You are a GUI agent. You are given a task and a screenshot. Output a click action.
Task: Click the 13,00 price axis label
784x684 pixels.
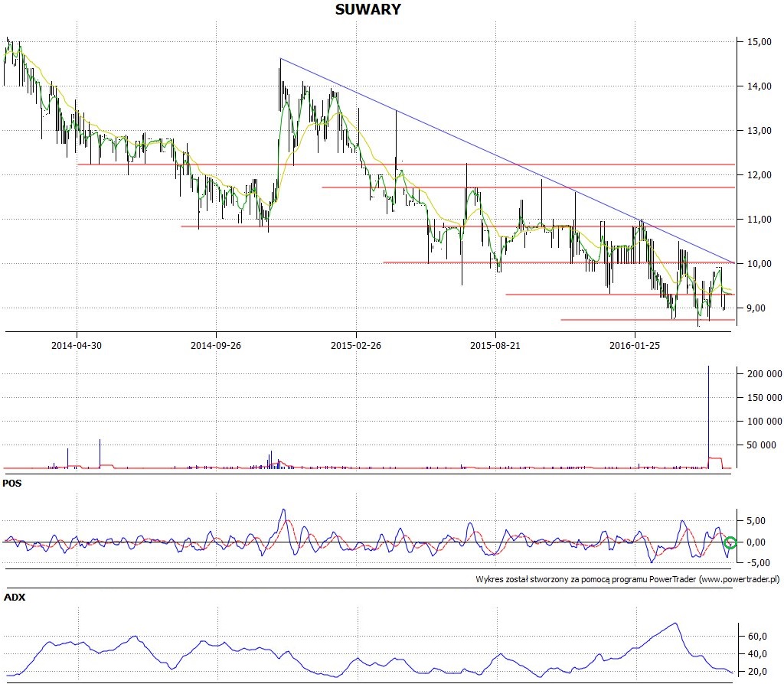click(759, 131)
